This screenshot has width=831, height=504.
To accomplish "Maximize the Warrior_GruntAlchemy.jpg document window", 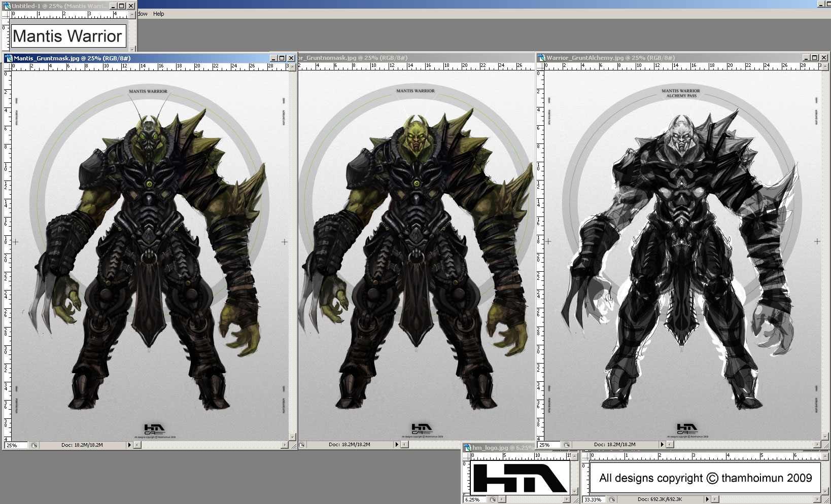I will [x=815, y=58].
